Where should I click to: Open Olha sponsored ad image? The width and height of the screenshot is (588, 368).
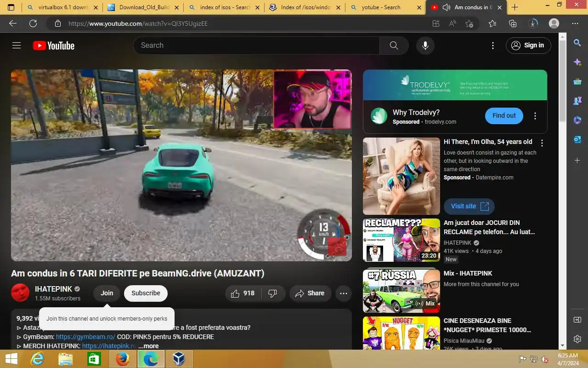[401, 176]
